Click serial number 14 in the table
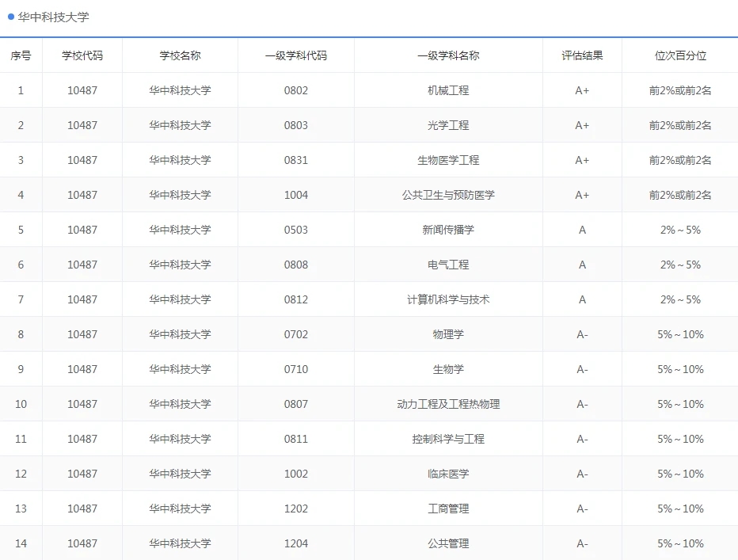This screenshot has height=560, width=738. 21,543
